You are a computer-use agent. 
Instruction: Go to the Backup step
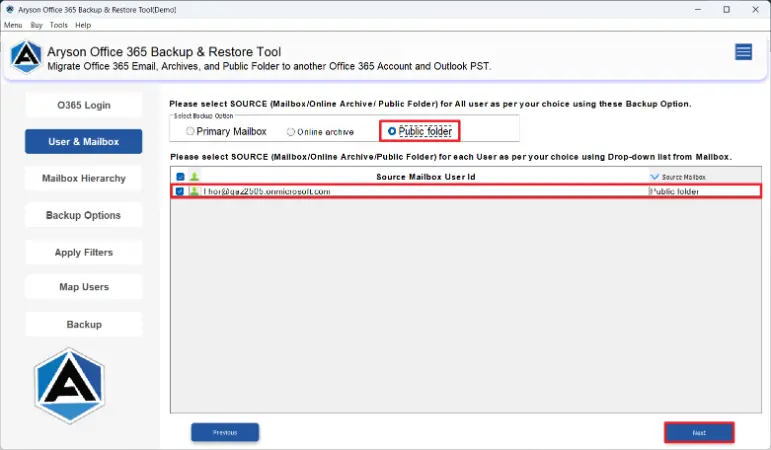tap(84, 324)
